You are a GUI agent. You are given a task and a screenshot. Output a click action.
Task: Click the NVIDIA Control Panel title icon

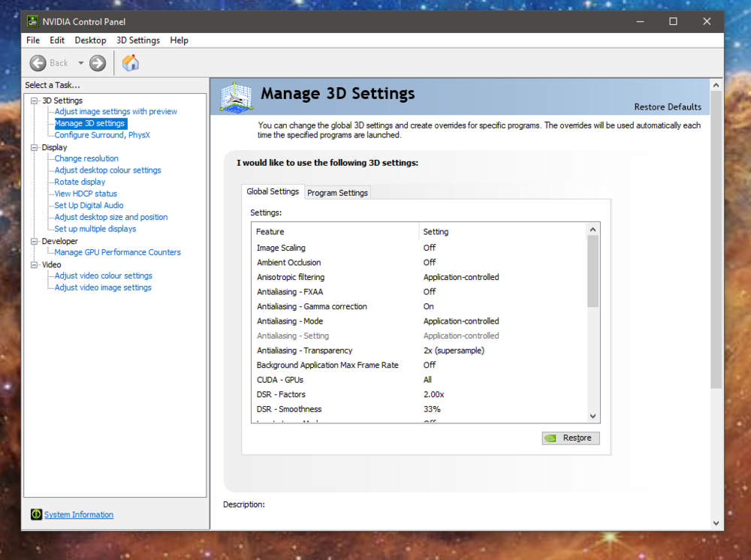pos(32,21)
